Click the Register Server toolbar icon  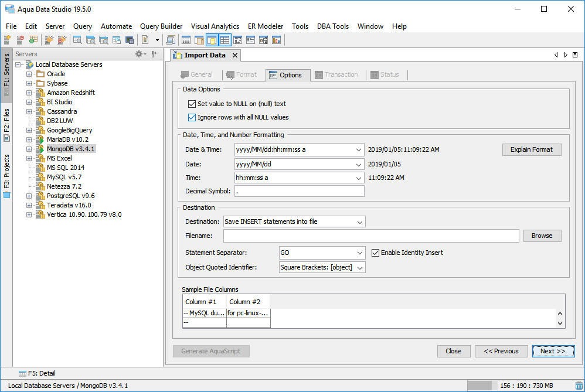pos(7,40)
